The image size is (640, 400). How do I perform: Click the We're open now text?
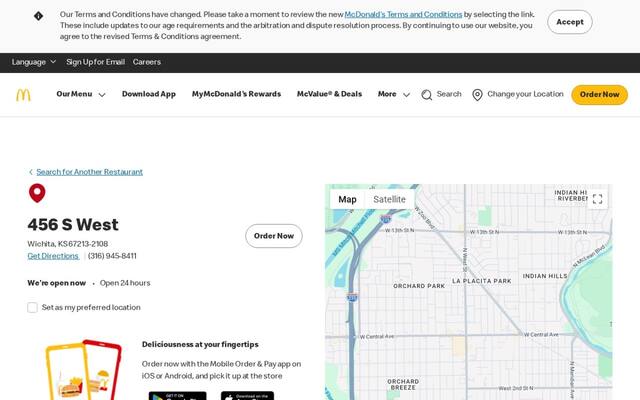coord(57,283)
